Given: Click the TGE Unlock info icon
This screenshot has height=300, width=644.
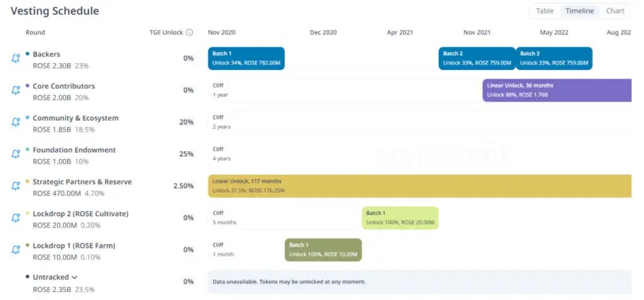Looking at the screenshot, I should 189,33.
